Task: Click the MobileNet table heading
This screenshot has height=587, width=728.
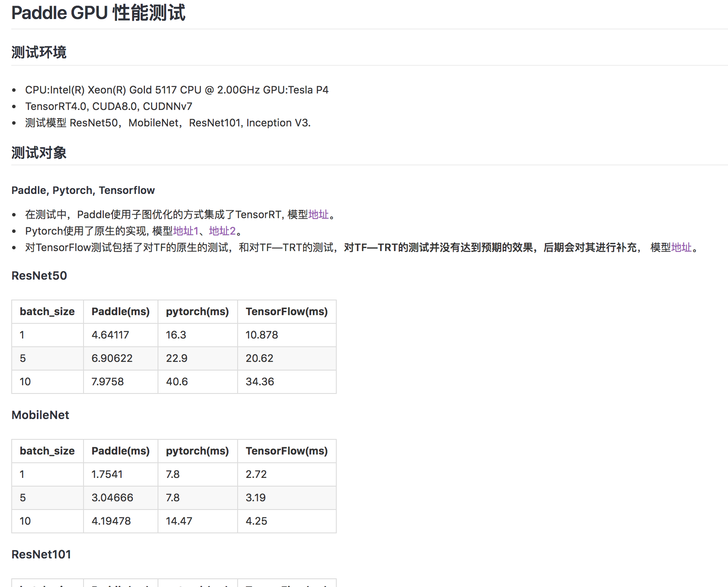Action: point(40,415)
